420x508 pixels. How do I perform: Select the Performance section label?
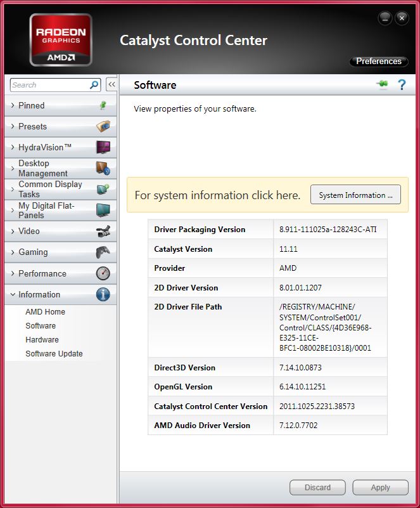coord(42,273)
